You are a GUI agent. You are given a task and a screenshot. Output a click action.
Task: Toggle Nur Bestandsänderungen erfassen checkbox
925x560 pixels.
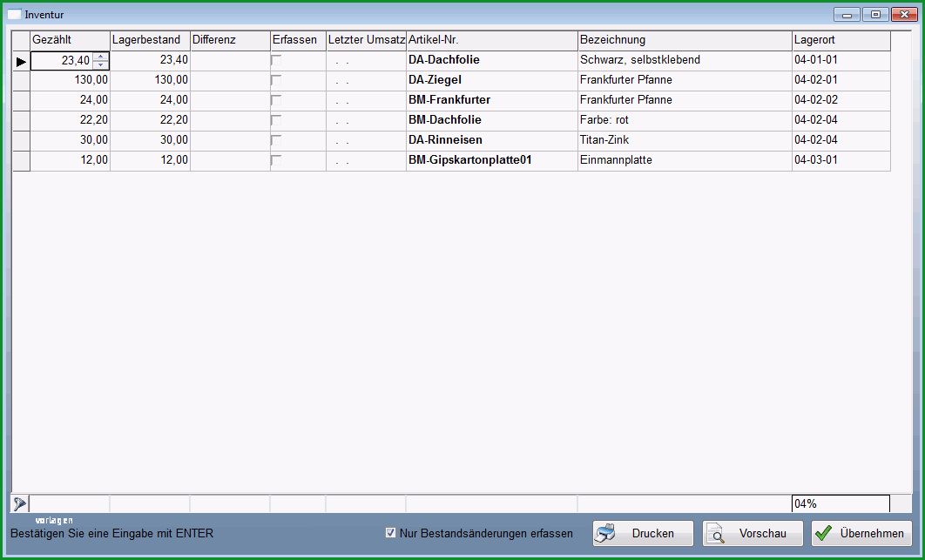click(390, 533)
